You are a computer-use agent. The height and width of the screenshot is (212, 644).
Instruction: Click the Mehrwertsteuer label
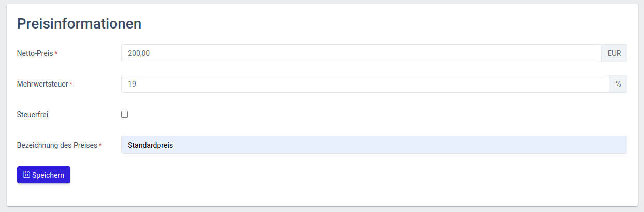point(42,83)
